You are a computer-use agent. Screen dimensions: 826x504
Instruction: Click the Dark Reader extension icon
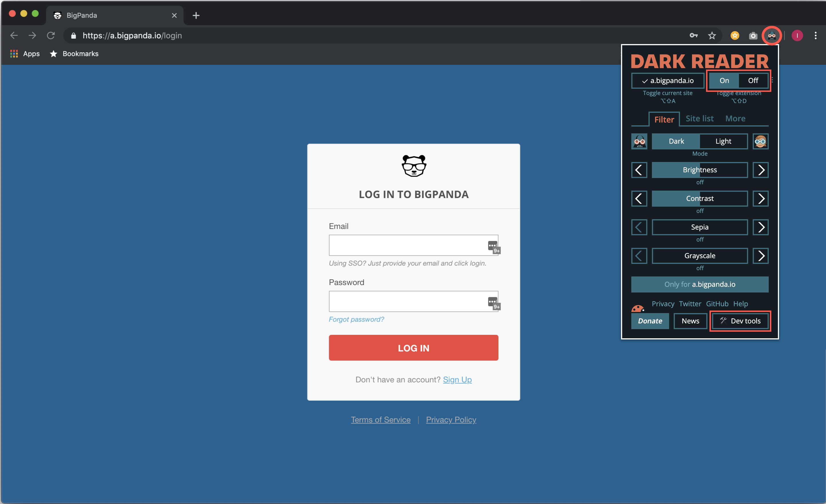(771, 35)
